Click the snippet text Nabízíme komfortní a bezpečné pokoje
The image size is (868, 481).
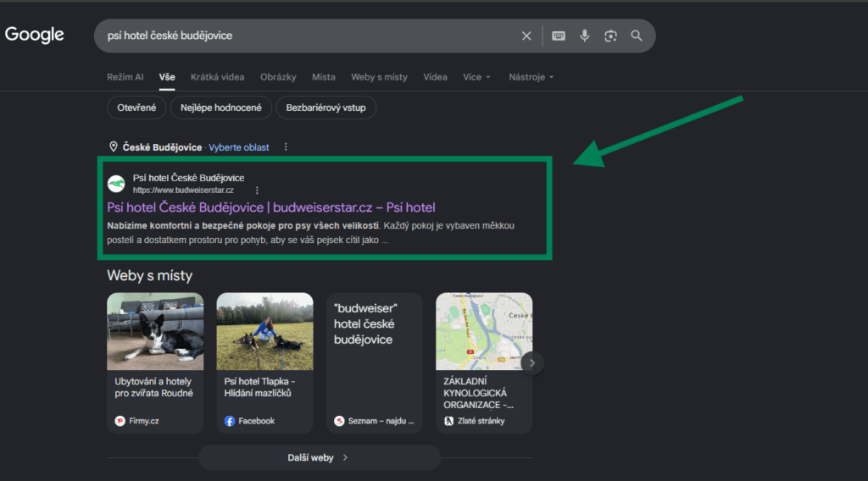point(243,225)
